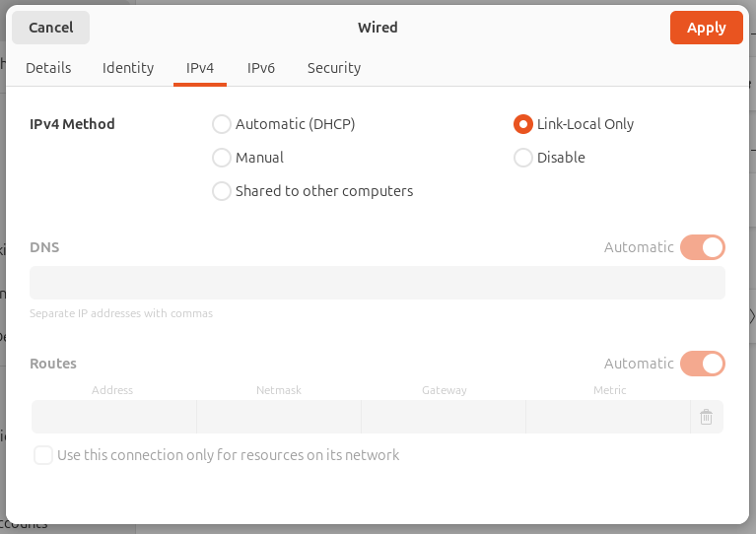This screenshot has width=756, height=534.
Task: Click the DNS addresses input field
Action: coord(378,283)
